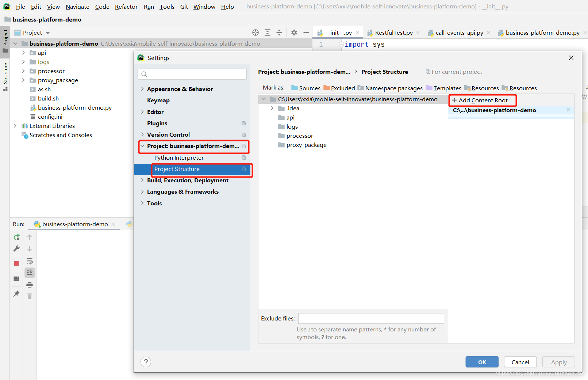Mark as first Resources option
588x380 pixels.
pyautogui.click(x=481, y=88)
